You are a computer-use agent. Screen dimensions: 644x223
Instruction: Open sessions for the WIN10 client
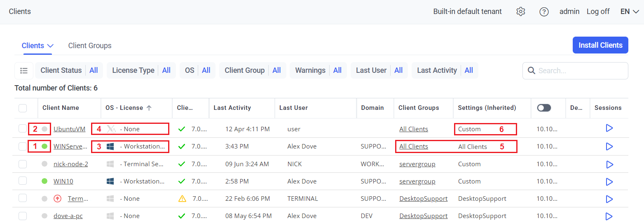(x=609, y=181)
